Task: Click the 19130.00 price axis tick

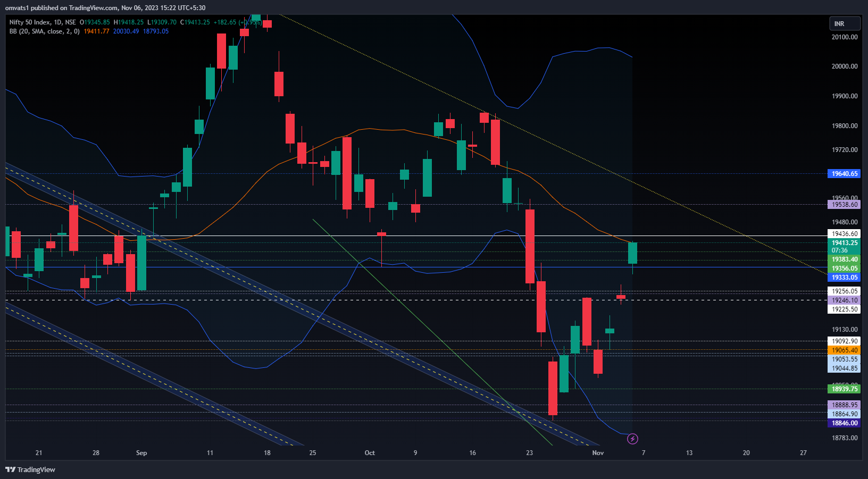Action: [x=845, y=330]
